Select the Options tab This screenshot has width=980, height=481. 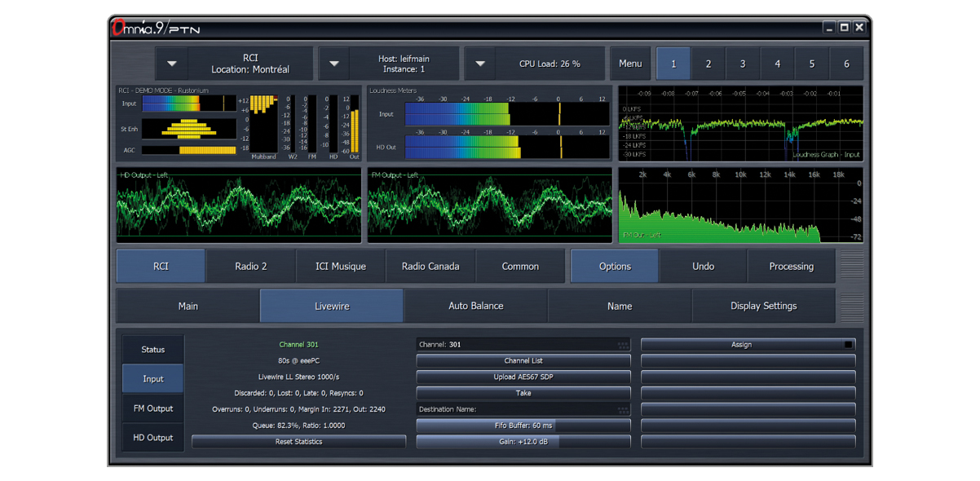[x=615, y=267]
